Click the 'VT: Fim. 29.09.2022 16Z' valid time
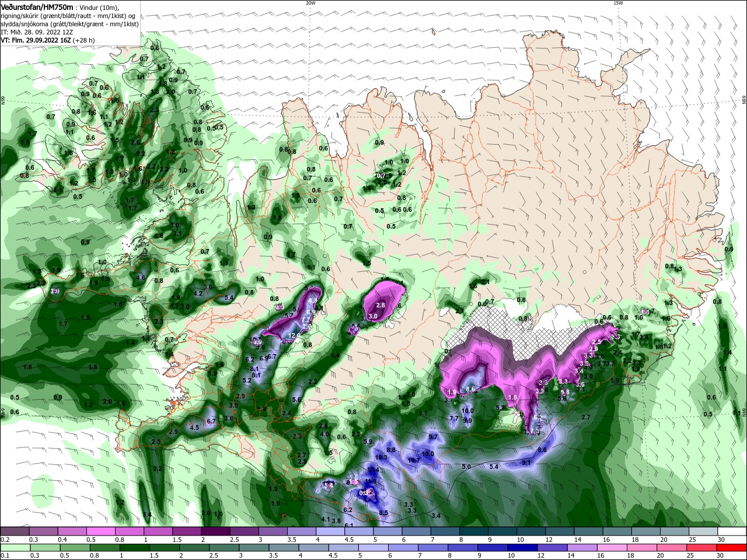Screen dimensions: 747x560 pos(36,40)
